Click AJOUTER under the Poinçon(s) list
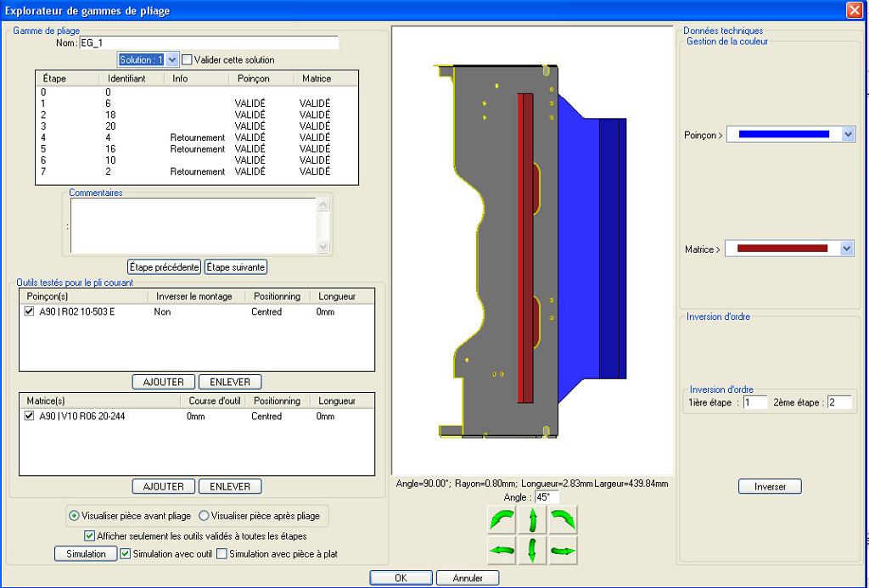Viewport: 869px width, 588px height. tap(164, 382)
